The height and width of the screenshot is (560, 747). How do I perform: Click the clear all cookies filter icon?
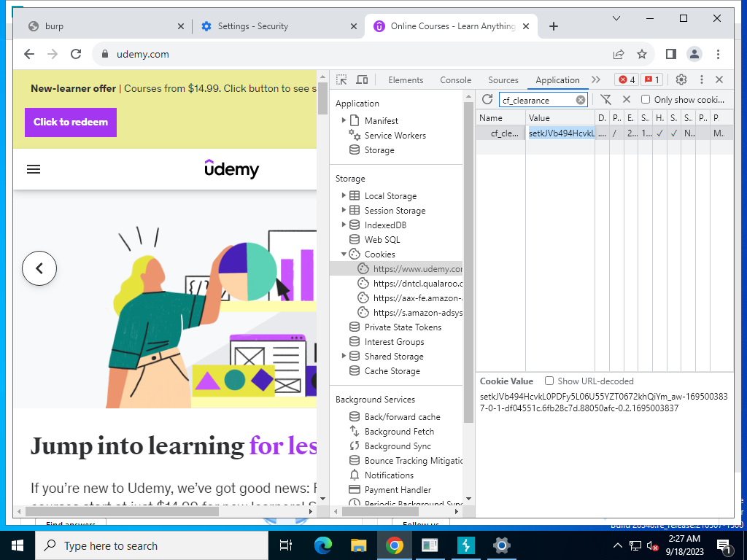pos(605,99)
